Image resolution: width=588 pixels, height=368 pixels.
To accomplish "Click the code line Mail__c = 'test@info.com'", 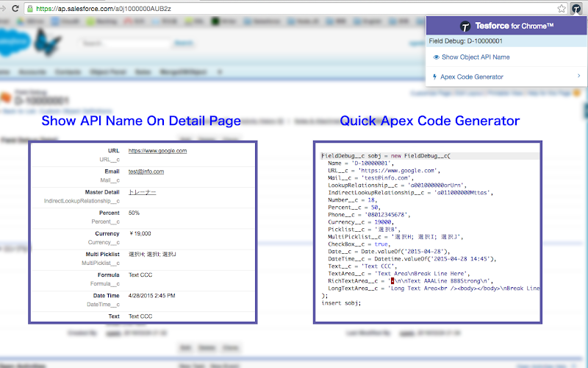I will [370, 177].
